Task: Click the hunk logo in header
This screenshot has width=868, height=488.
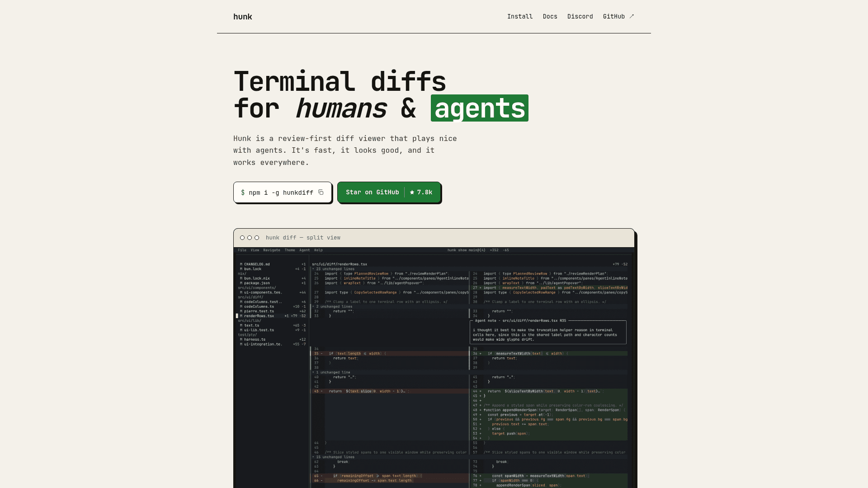Action: pos(243,17)
